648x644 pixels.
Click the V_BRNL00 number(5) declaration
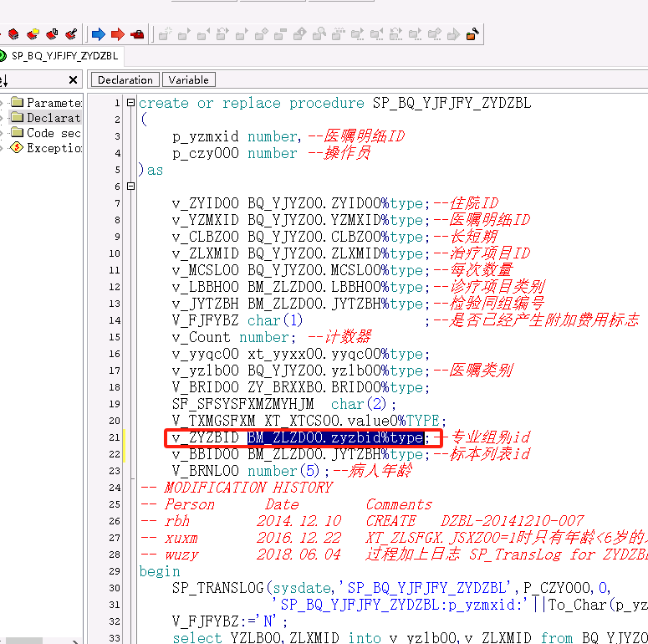click(251, 471)
